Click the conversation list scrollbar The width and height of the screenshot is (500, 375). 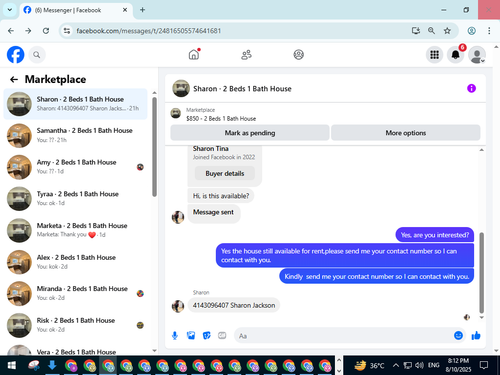click(x=154, y=147)
